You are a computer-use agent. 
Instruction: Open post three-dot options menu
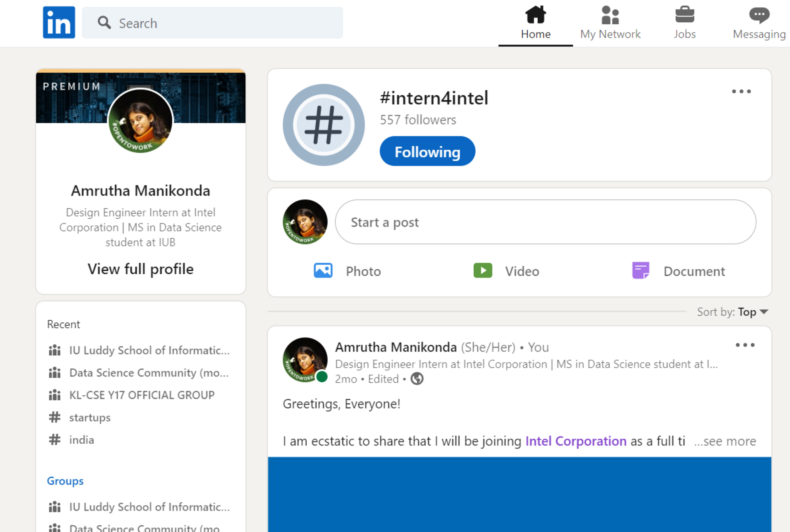tap(744, 345)
